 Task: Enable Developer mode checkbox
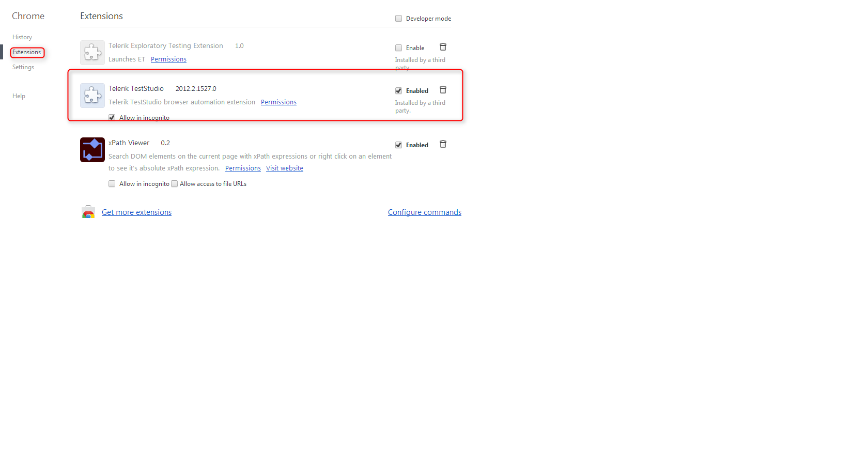pyautogui.click(x=398, y=19)
